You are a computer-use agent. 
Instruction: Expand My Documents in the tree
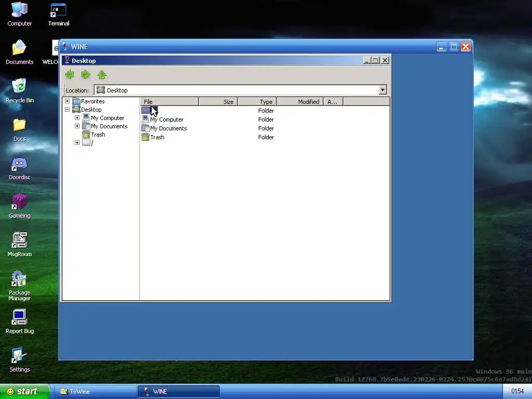click(77, 126)
